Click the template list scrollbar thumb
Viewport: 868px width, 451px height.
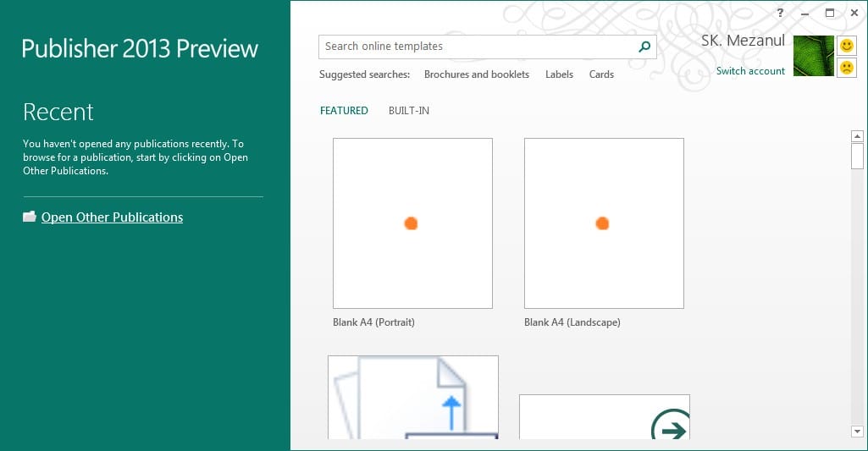pyautogui.click(x=857, y=156)
